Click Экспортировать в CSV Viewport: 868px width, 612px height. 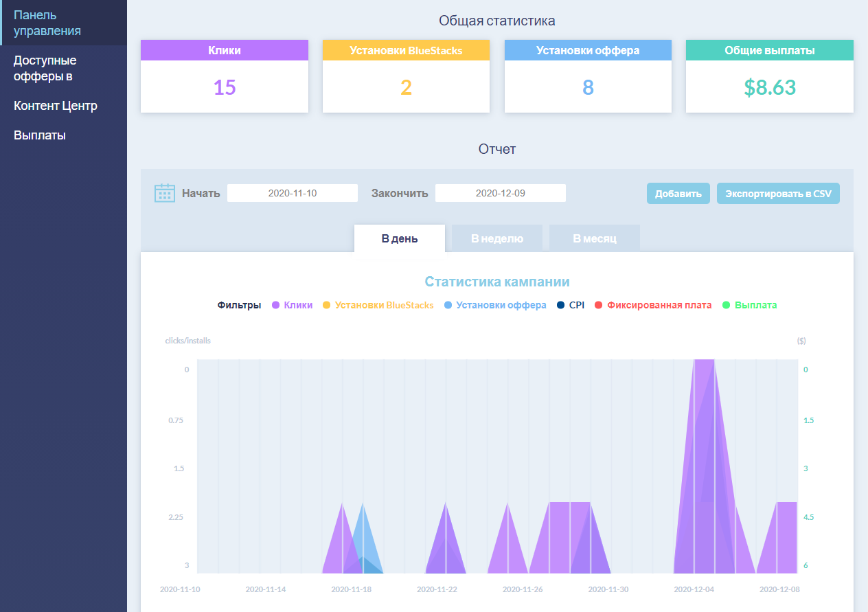click(x=778, y=194)
